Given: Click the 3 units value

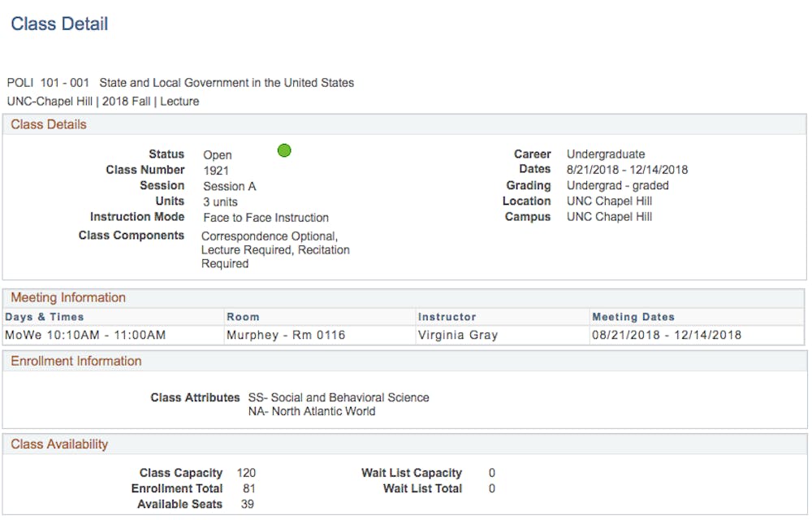Looking at the screenshot, I should [221, 201].
